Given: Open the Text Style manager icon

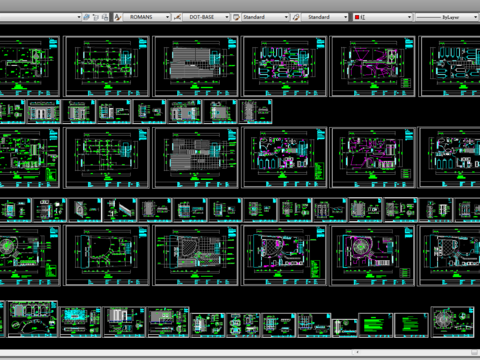Looking at the screenshot, I should [117, 17].
